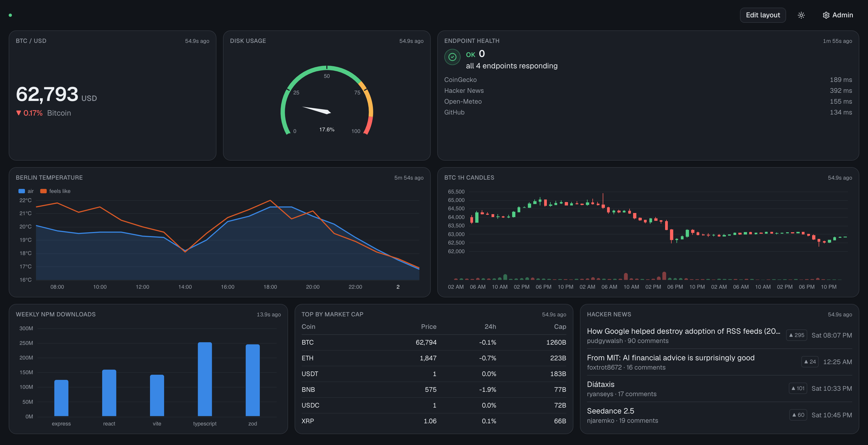The image size is (868, 445).
Task: Click the Price column header
Action: [x=429, y=327]
